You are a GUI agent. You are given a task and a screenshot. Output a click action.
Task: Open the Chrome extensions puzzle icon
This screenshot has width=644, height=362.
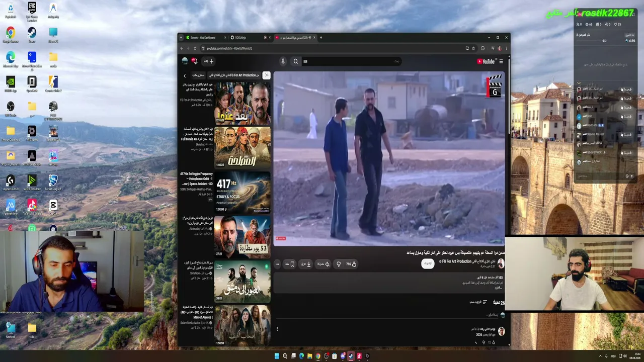coord(482,48)
